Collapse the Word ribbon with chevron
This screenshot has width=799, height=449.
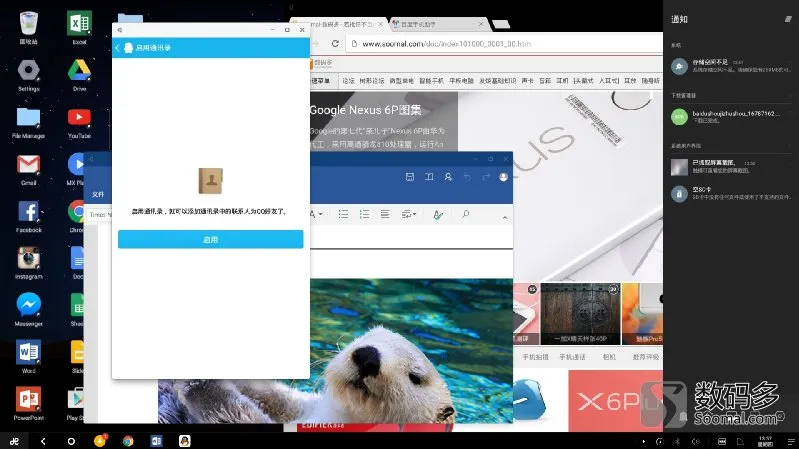click(x=505, y=218)
